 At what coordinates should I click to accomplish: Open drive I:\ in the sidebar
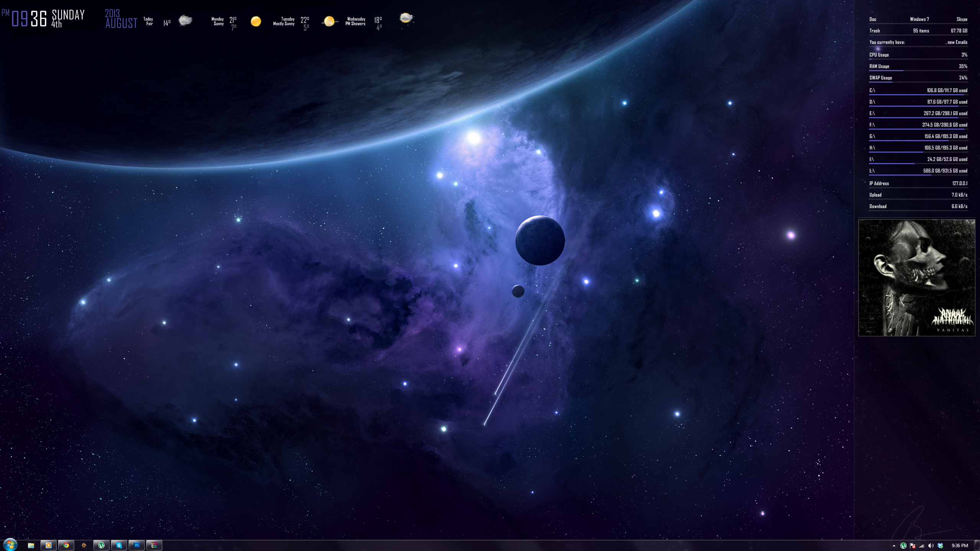(871, 159)
